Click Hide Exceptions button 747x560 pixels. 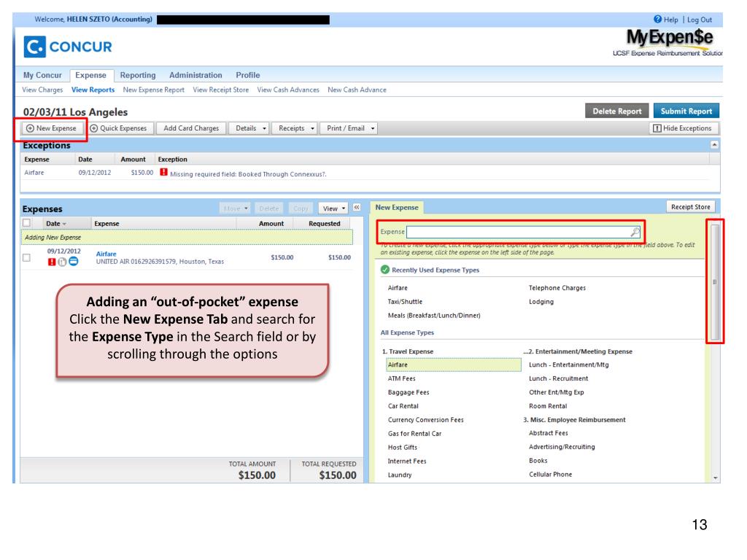[682, 128]
